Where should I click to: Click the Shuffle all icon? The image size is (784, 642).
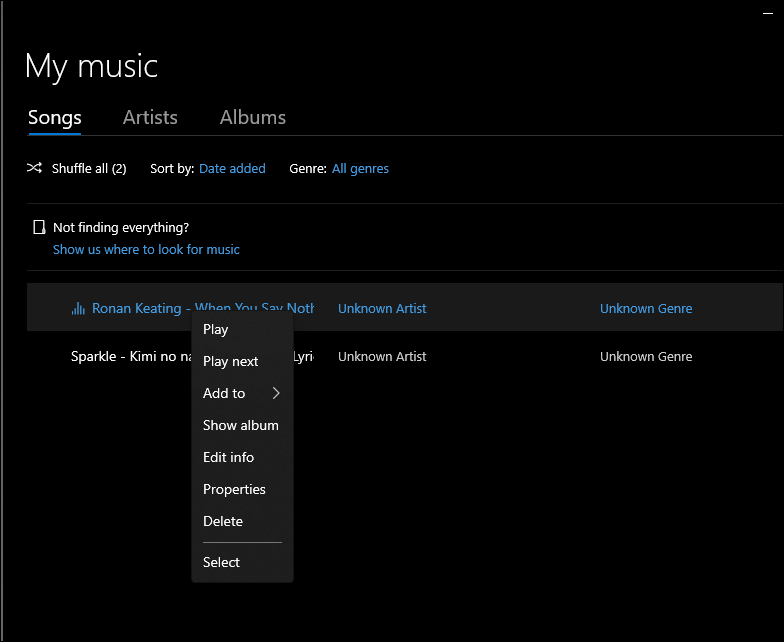pyautogui.click(x=34, y=168)
